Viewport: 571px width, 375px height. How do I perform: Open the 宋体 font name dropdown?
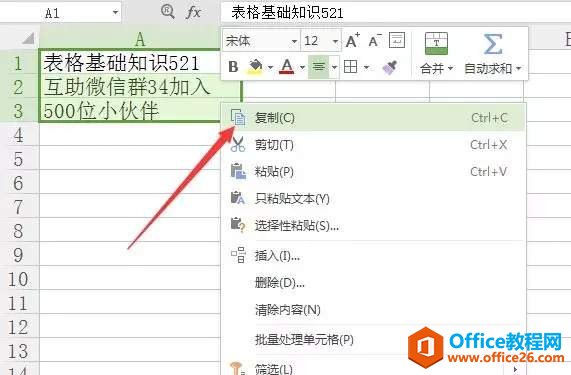(x=294, y=42)
